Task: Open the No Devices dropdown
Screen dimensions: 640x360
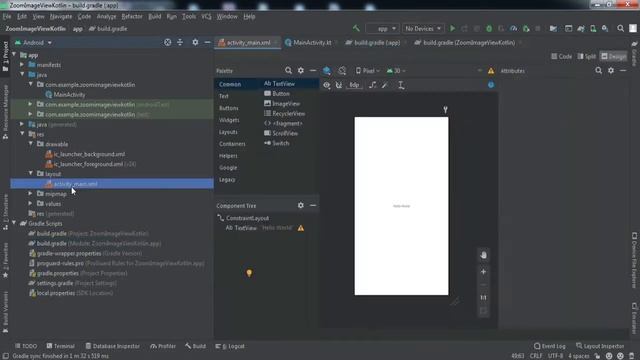Action: tap(423, 29)
